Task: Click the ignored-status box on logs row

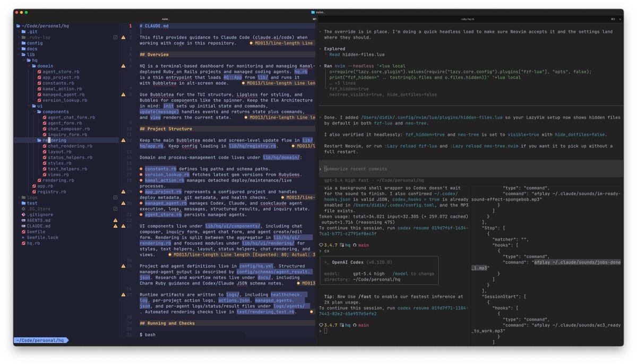Action: (115, 197)
